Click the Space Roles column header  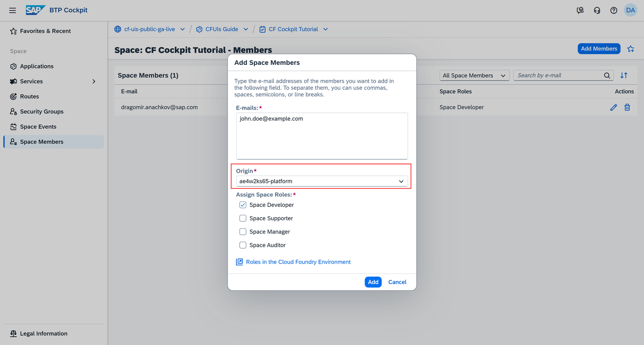(456, 91)
